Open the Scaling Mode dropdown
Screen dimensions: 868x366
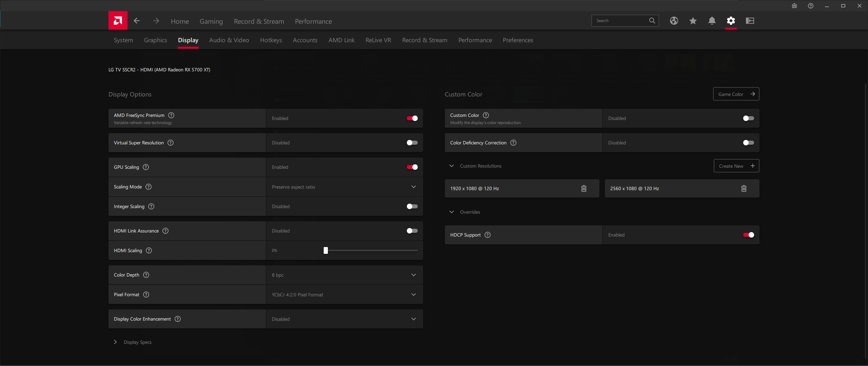tap(344, 187)
